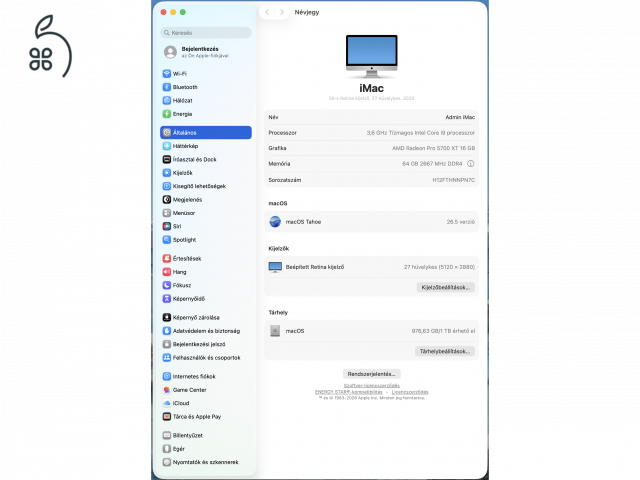Click the Beépített Retina kijelző row
Screen dimensions: 640x480
pyautogui.click(x=371, y=267)
